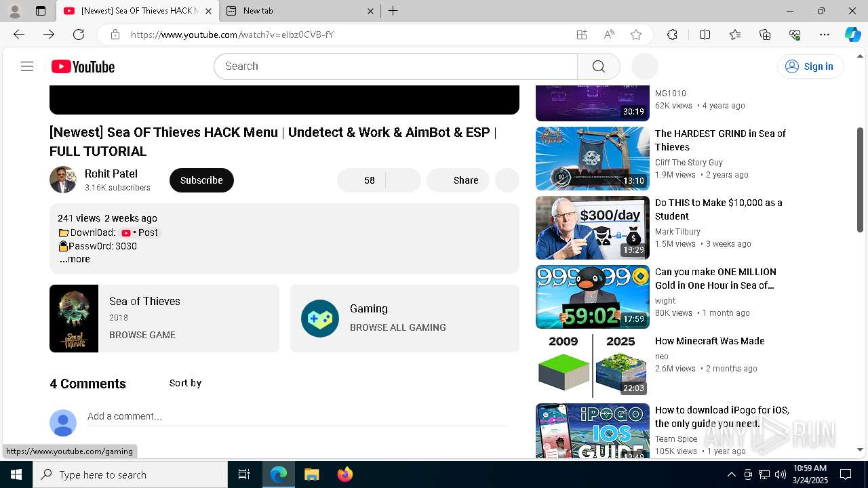Viewport: 868px width, 488px height.
Task: Open Rohit Patel channel name link
Action: 111,174
